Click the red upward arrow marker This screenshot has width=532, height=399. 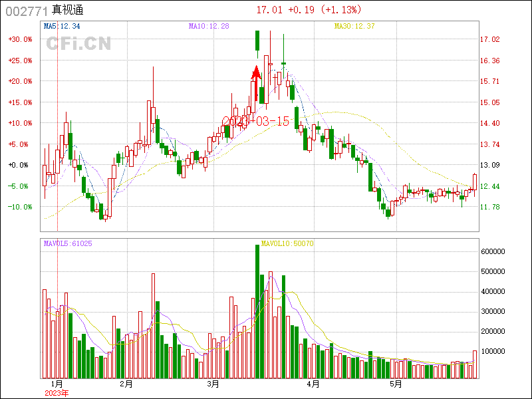(x=255, y=81)
